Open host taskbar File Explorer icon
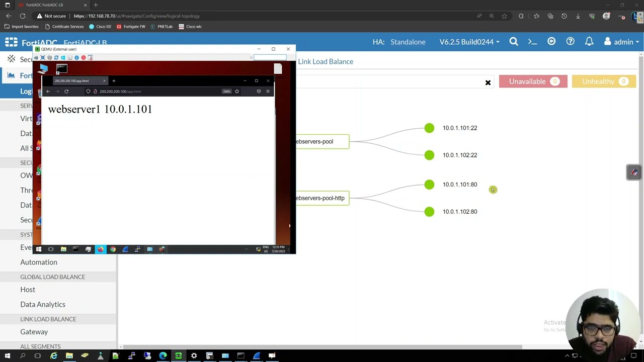Viewport: 644px width, 362px height. 69,356
